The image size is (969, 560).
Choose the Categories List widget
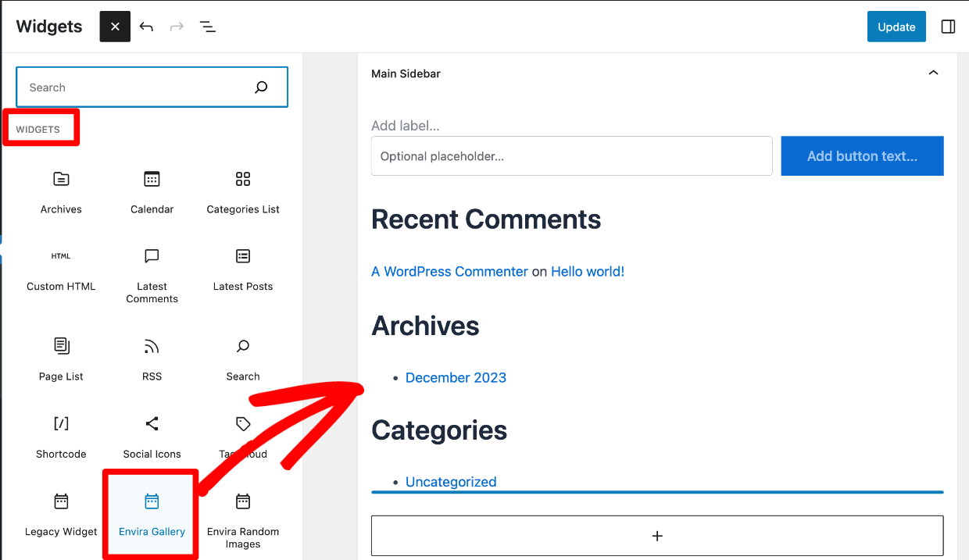(243, 192)
